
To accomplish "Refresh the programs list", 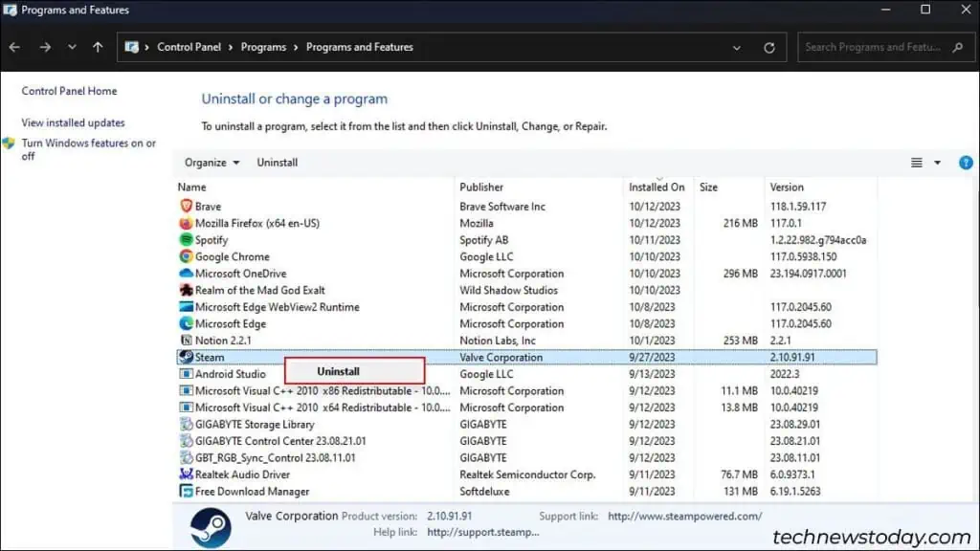I will pos(769,46).
